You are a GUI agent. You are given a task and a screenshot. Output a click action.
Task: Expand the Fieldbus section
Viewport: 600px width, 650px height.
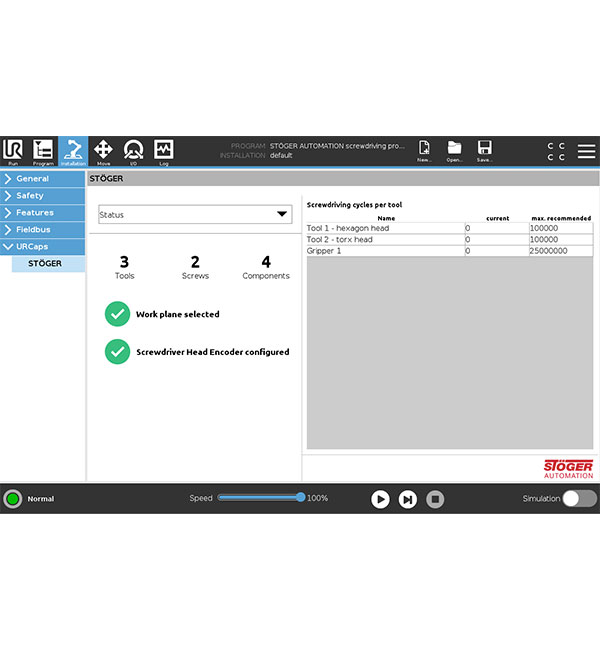42,230
